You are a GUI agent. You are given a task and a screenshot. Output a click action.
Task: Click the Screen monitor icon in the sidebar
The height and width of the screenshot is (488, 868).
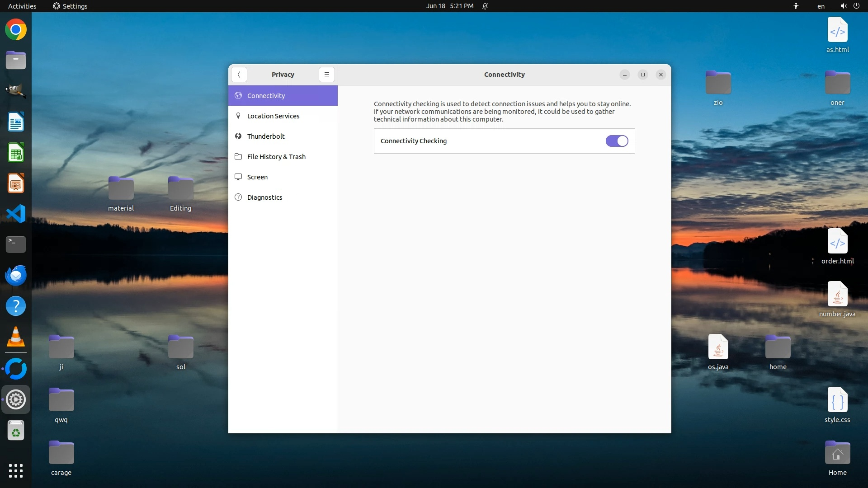click(x=238, y=177)
